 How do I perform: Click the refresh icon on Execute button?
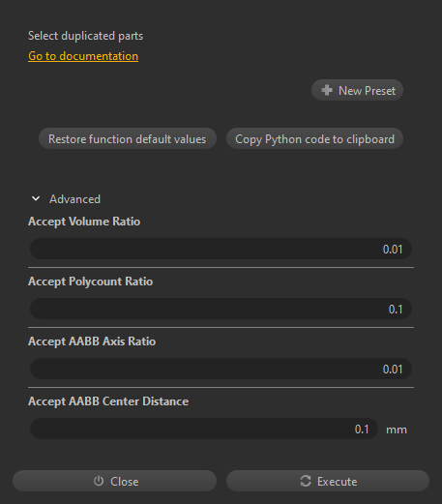(x=306, y=481)
